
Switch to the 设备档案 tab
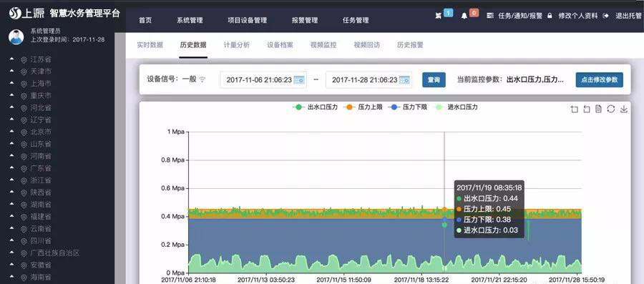(280, 45)
